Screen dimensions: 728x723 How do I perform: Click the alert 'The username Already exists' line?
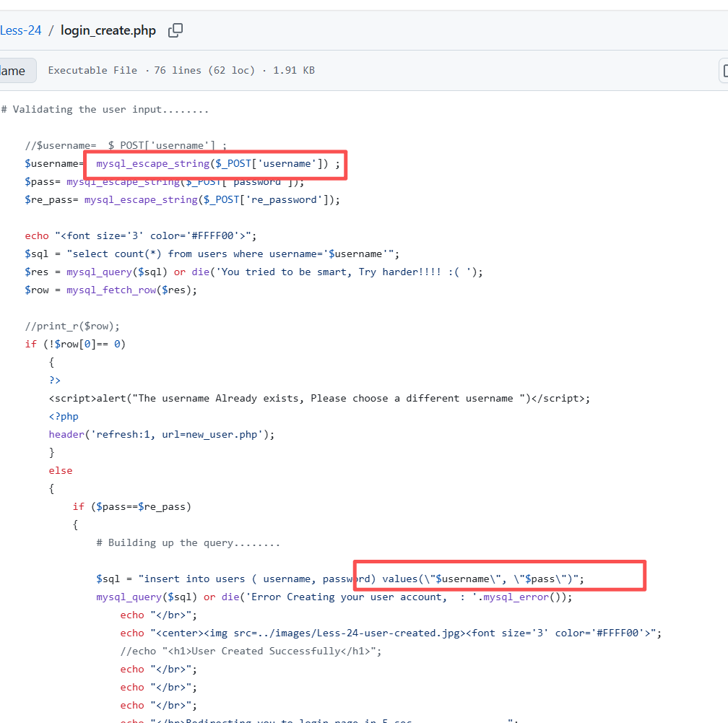(319, 399)
